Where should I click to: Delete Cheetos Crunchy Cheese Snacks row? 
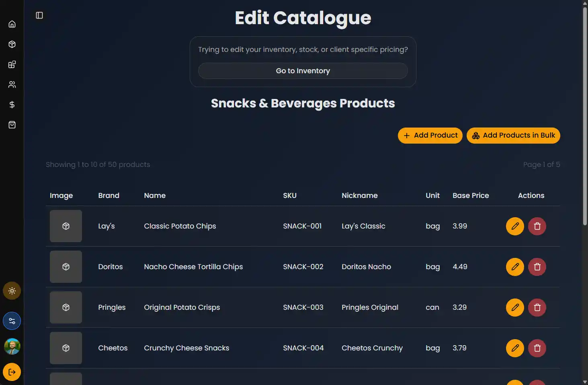click(537, 348)
